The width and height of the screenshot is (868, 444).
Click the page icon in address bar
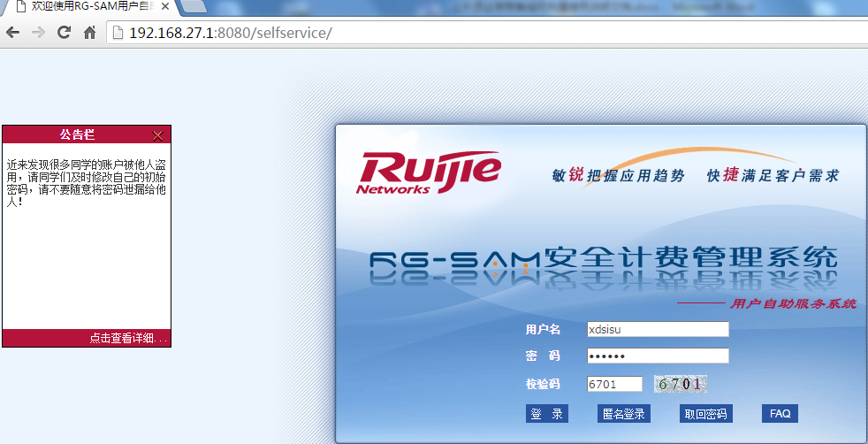tap(118, 33)
